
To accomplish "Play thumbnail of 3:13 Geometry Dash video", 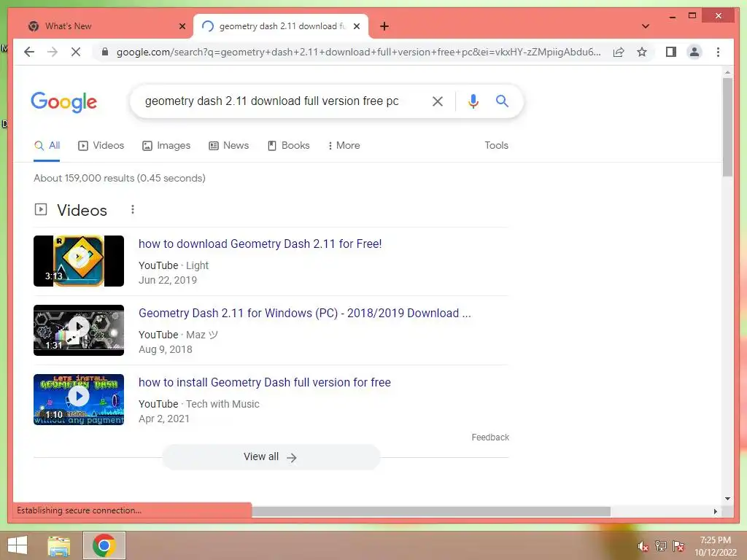I will point(79,261).
